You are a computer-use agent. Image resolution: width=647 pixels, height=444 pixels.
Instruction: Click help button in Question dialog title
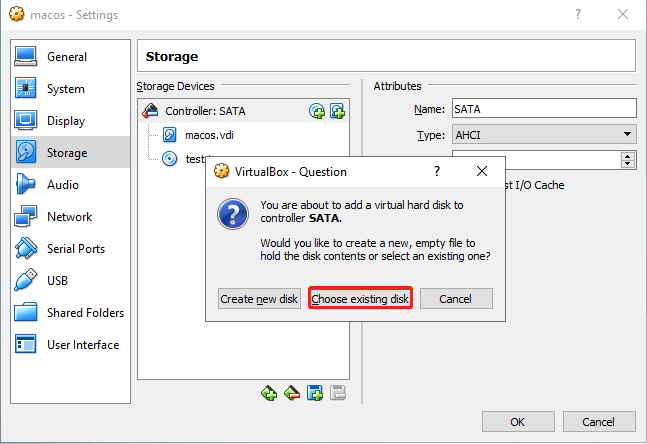point(437,171)
